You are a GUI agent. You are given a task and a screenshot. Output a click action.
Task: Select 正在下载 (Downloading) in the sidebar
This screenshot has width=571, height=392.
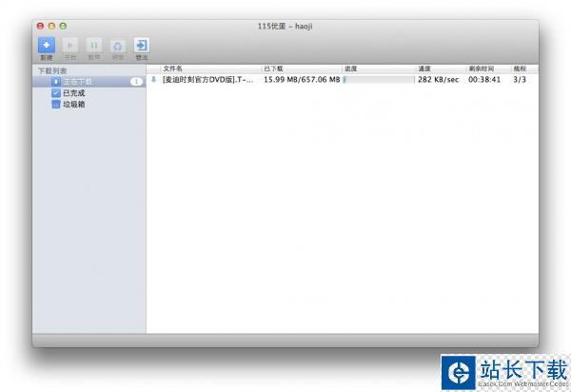[79, 82]
